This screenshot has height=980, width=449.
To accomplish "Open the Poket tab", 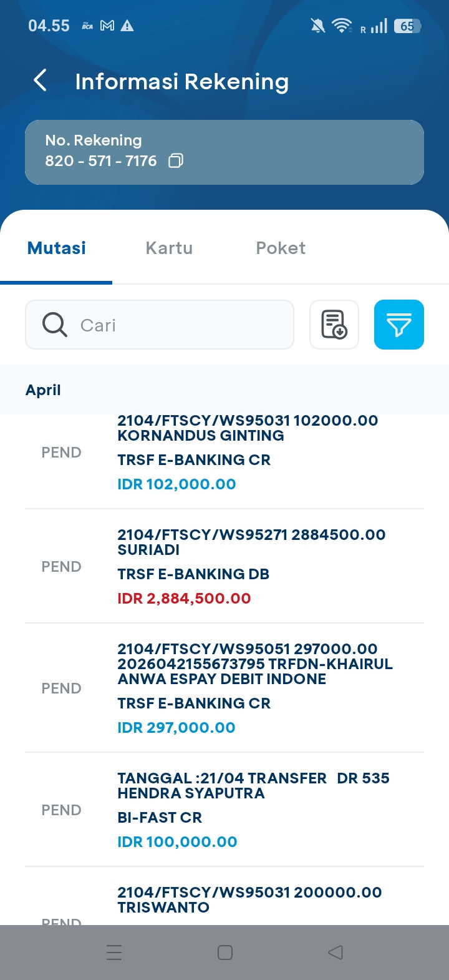I will click(x=281, y=248).
